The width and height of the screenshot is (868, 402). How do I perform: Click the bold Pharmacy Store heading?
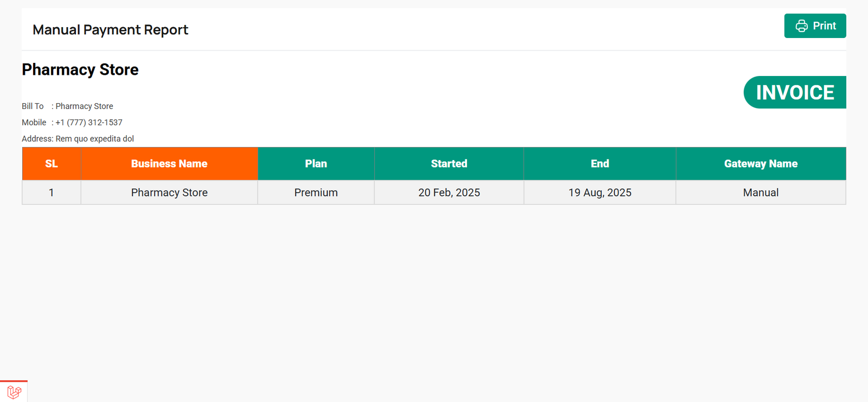(x=80, y=70)
